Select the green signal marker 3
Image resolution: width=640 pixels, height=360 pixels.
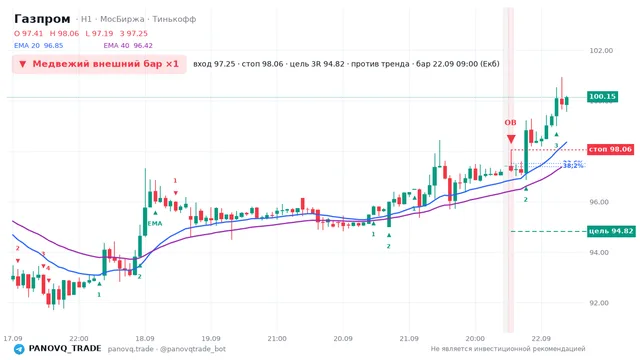(556, 145)
